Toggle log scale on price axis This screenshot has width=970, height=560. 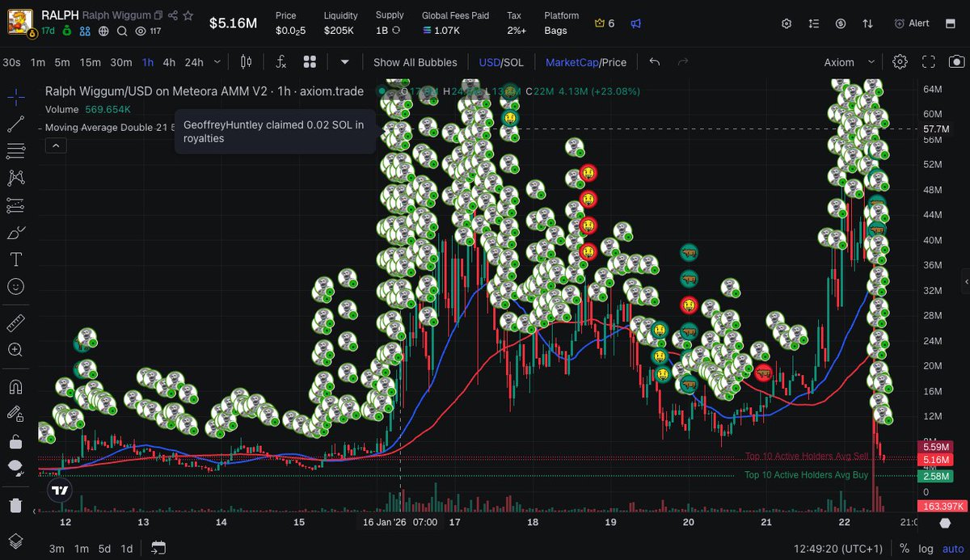pyautogui.click(x=926, y=549)
